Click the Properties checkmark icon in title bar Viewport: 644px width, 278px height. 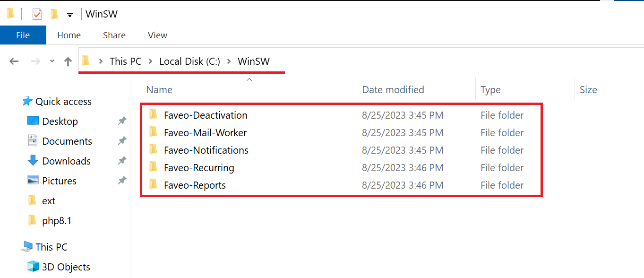point(37,14)
